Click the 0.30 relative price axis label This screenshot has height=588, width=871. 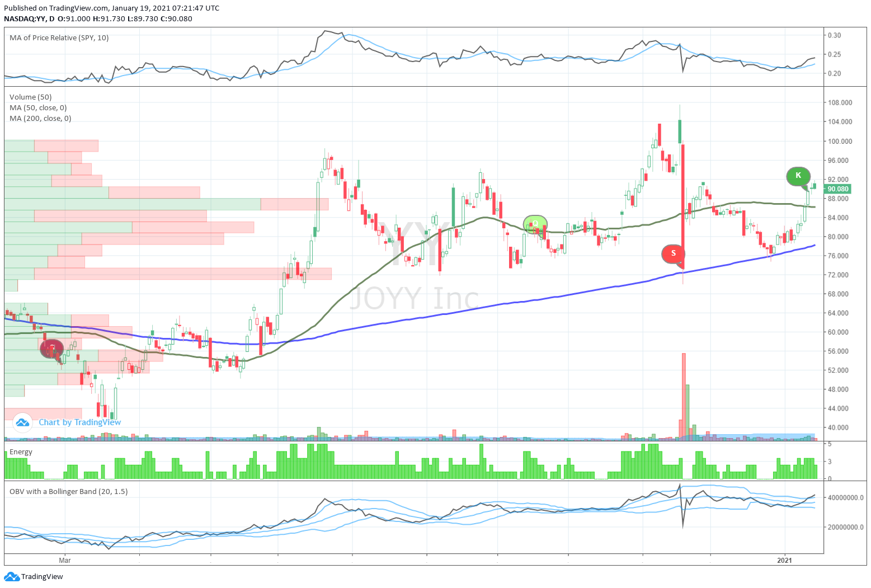pyautogui.click(x=834, y=35)
